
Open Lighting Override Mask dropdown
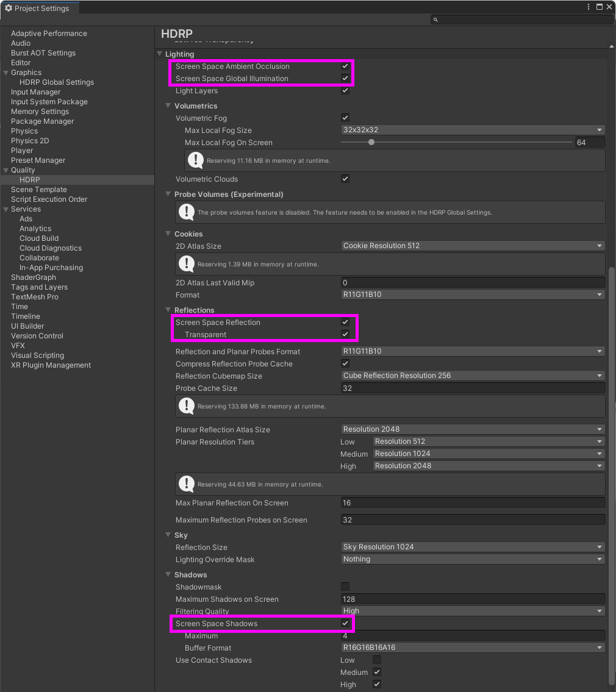tap(473, 559)
